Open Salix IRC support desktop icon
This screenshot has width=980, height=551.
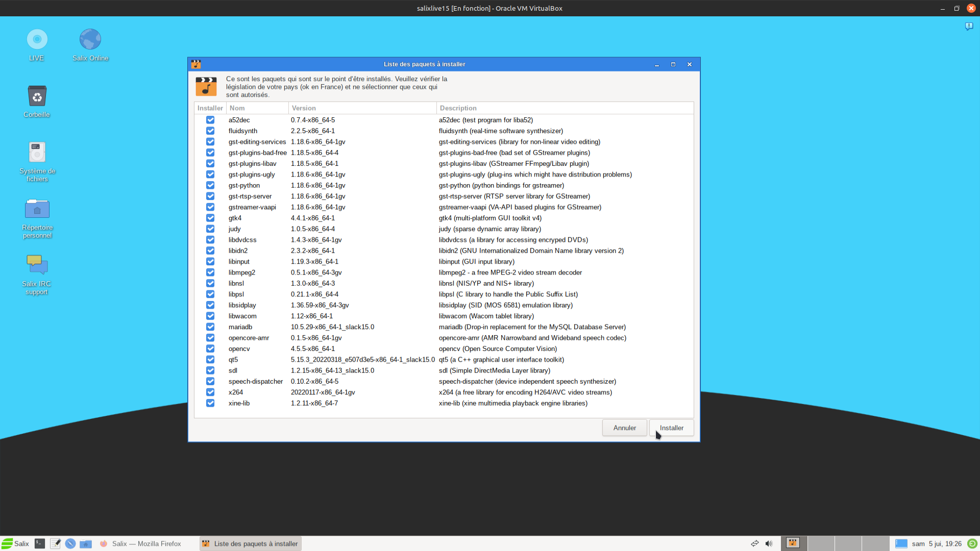click(37, 265)
